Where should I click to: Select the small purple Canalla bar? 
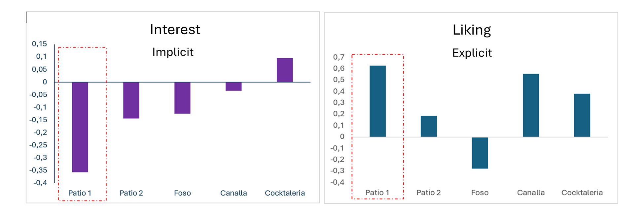[233, 86]
